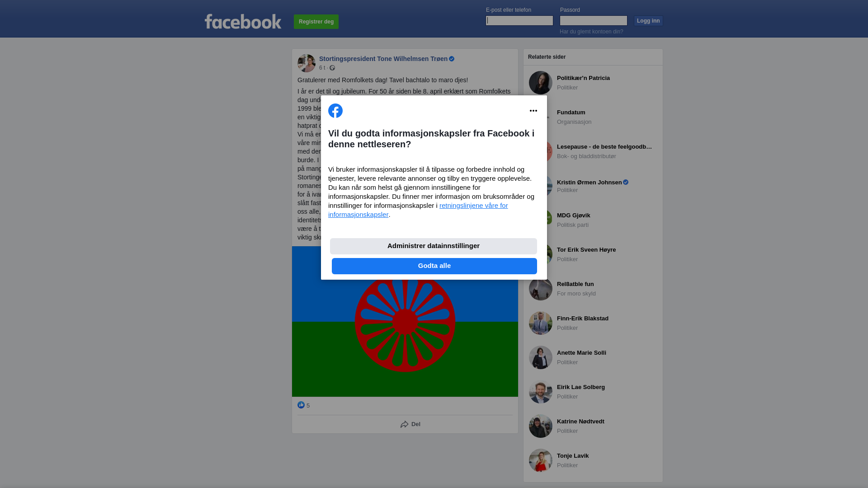Click Administrer datainnstillinger button
The width and height of the screenshot is (868, 488).
coord(434,246)
